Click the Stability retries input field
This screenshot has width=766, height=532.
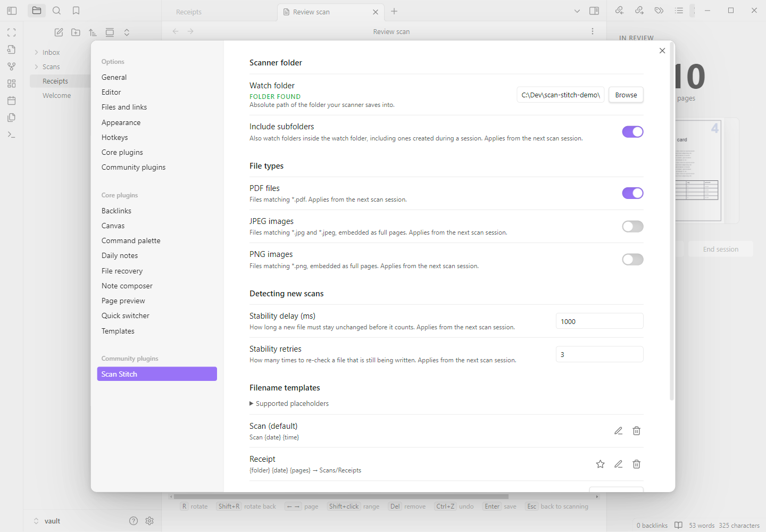click(x=600, y=354)
